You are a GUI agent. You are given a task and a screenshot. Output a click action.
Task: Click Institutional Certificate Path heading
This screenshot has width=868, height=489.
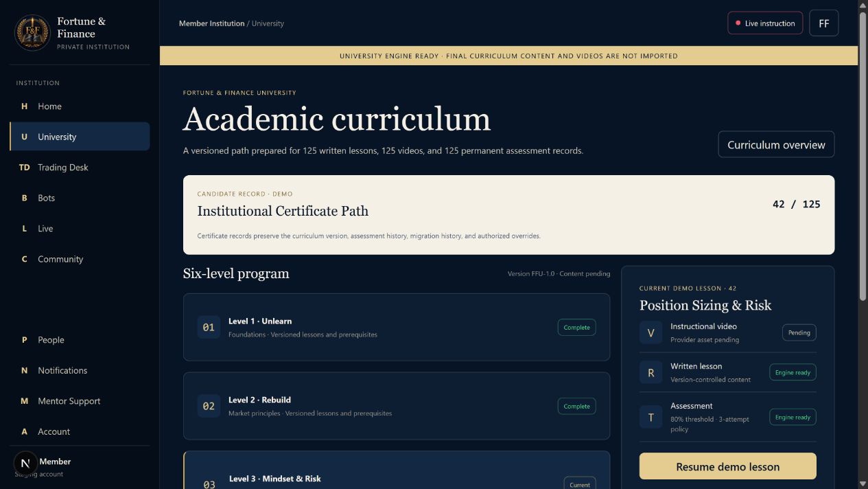click(x=283, y=211)
